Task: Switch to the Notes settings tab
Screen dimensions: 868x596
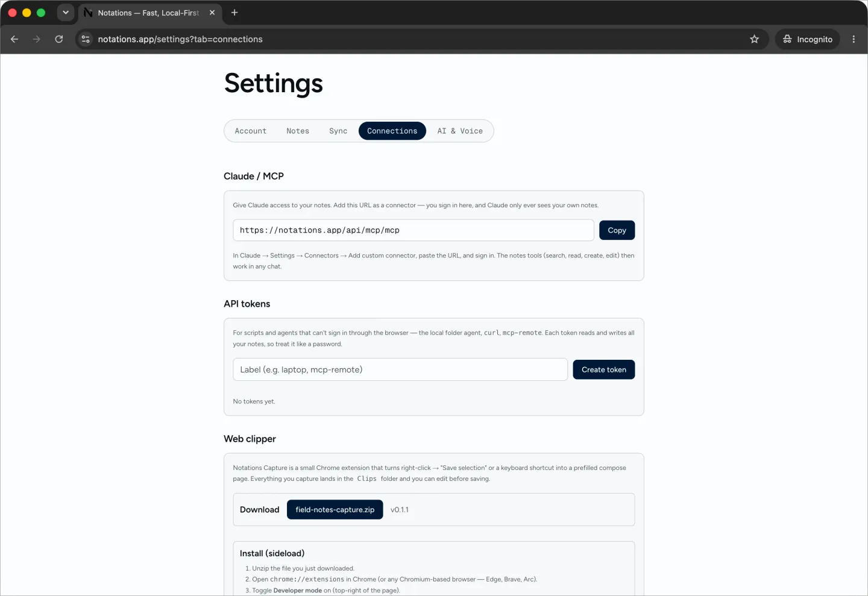Action: pos(298,131)
